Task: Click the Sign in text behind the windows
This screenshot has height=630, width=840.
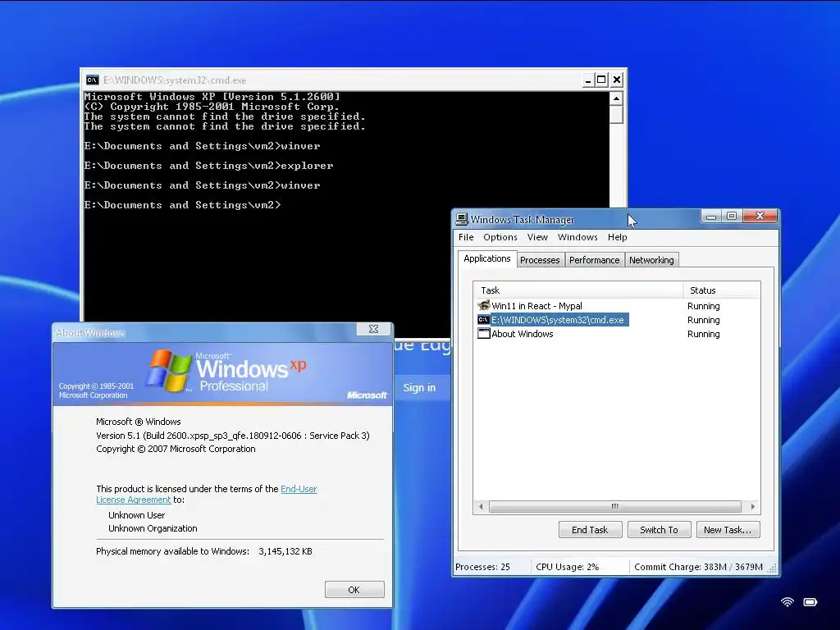Action: coord(419,387)
